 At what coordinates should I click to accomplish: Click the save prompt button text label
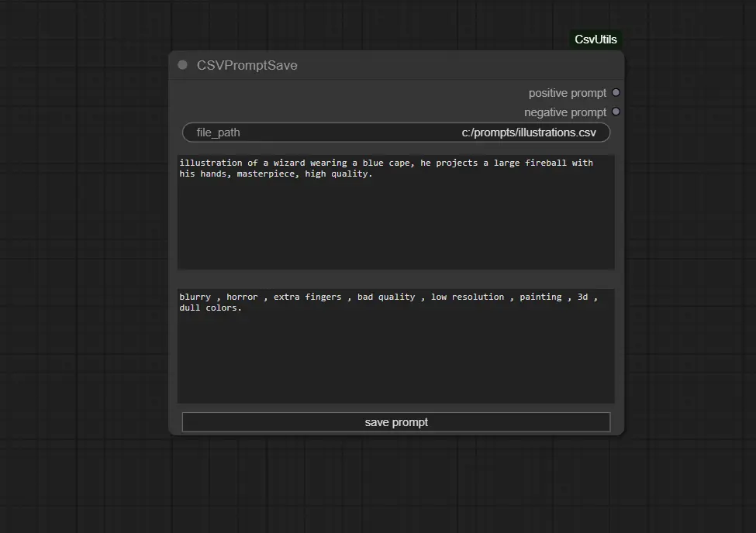tap(396, 421)
